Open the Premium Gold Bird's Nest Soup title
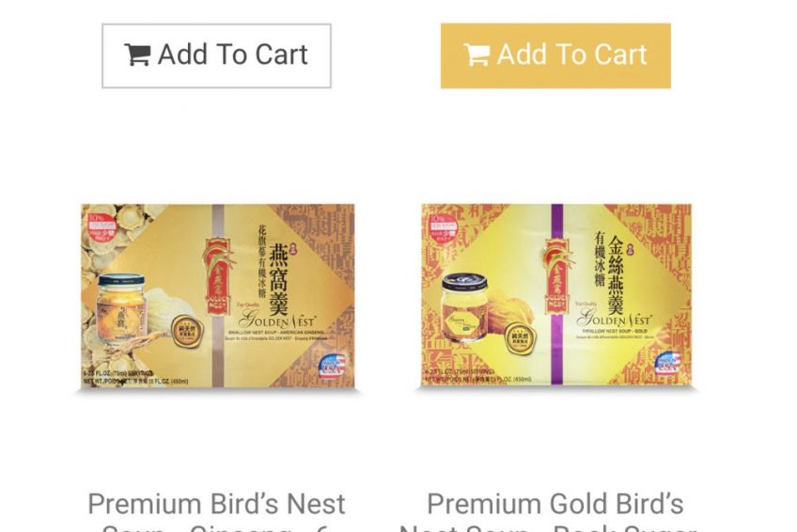This screenshot has height=532, width=797. [555, 510]
